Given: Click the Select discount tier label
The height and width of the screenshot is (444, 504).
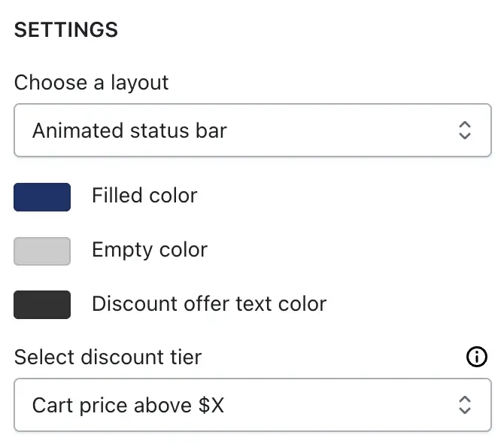Looking at the screenshot, I should pos(108,357).
